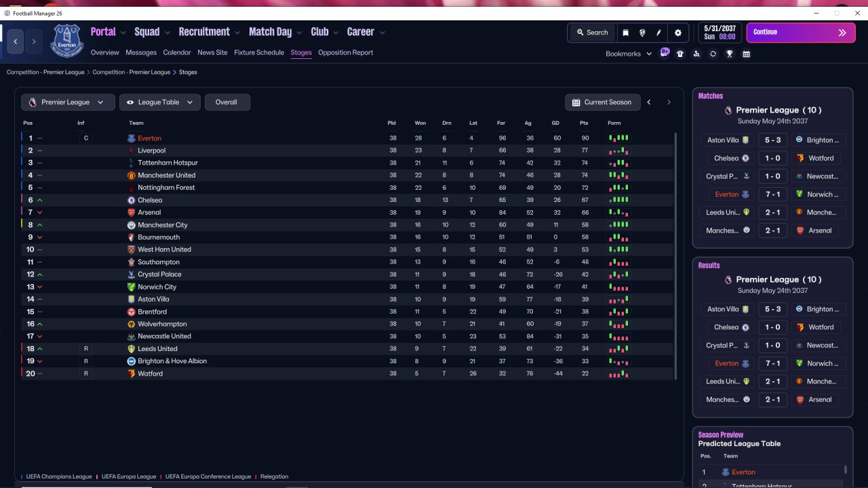Click the shirt icon shortcut

tap(680, 54)
